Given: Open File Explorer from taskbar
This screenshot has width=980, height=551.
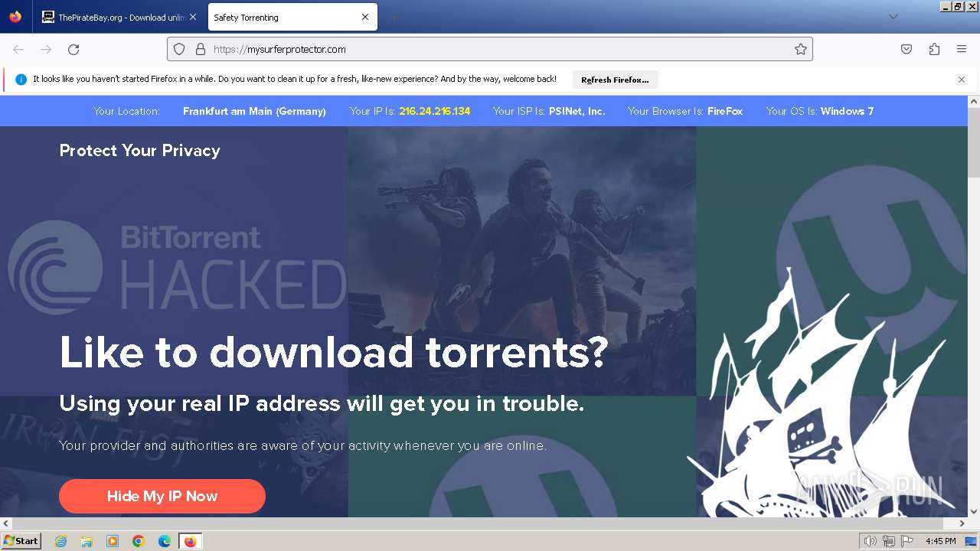Looking at the screenshot, I should click(87, 541).
